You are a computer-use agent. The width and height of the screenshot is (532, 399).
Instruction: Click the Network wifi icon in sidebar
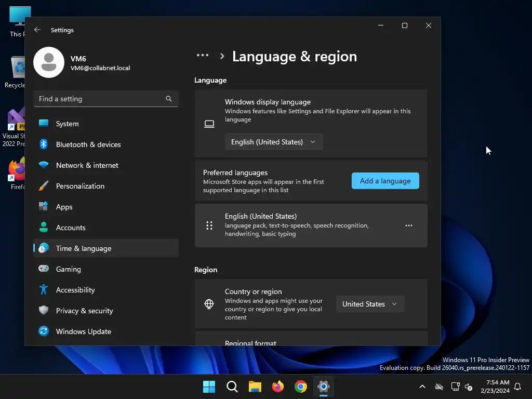pyautogui.click(x=44, y=165)
